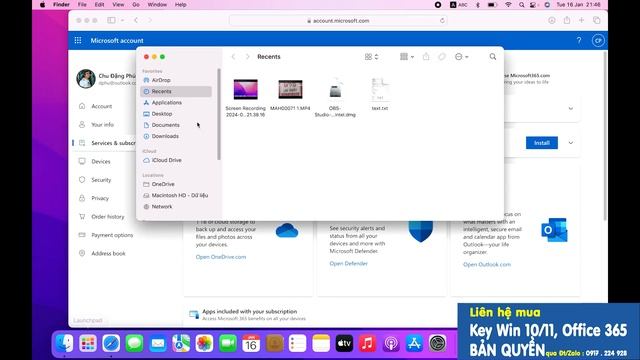Open new Safari tab
640x360 pixels.
tap(582, 20)
